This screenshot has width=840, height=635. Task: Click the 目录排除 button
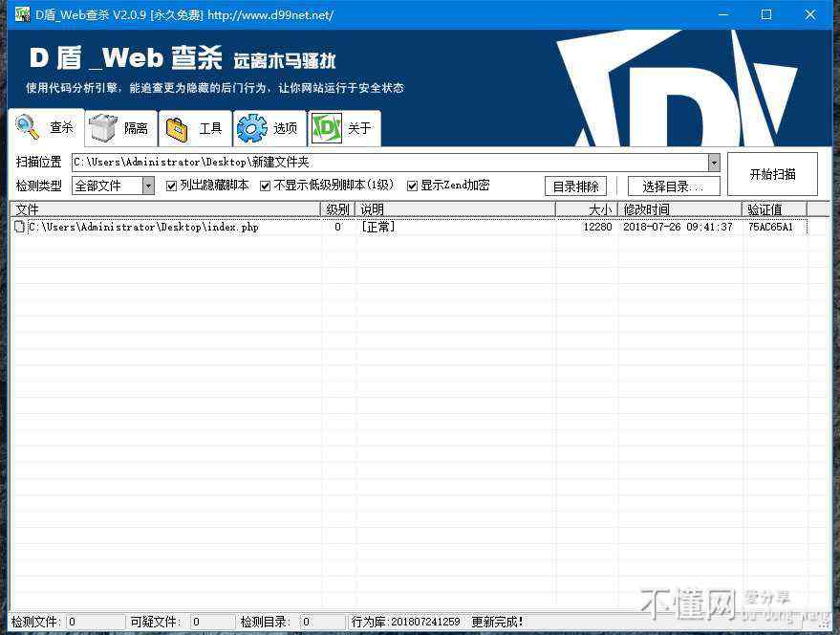coord(576,186)
